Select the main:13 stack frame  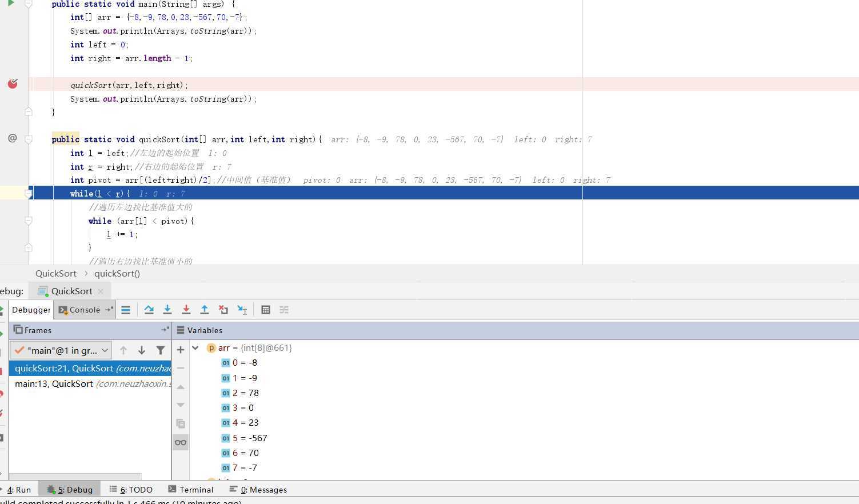coord(90,383)
